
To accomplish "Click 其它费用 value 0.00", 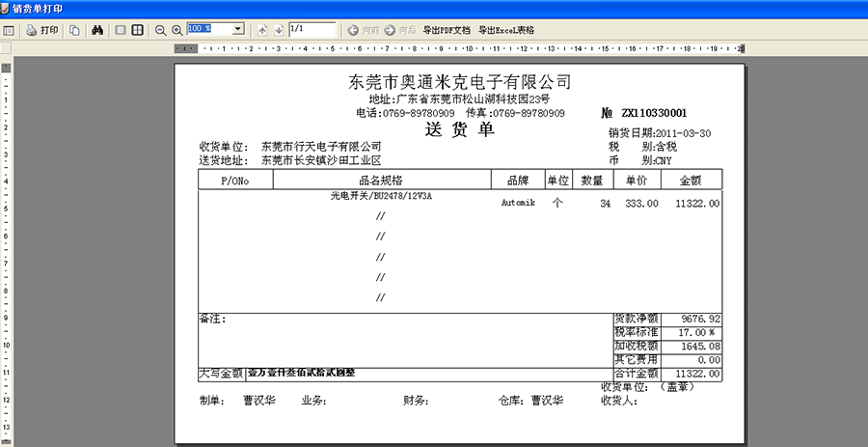I will point(709,360).
